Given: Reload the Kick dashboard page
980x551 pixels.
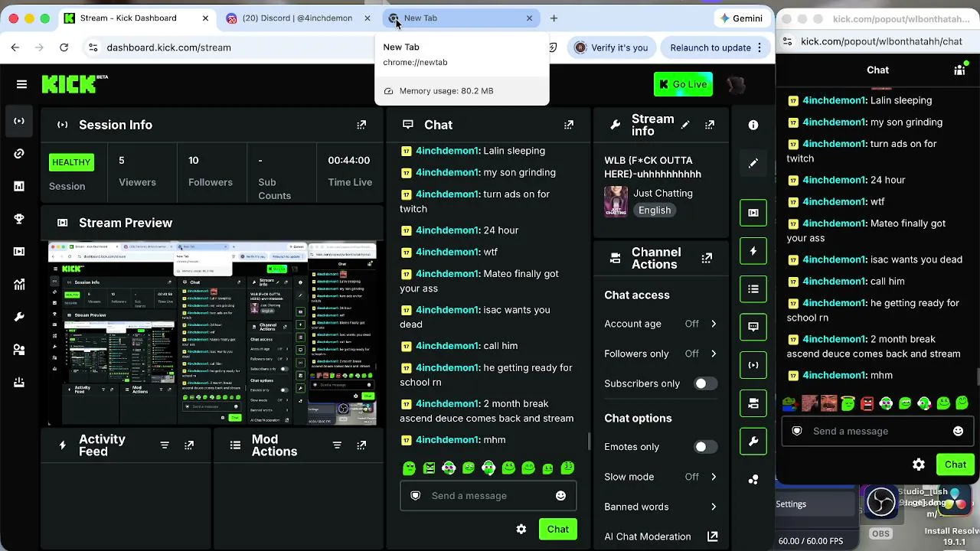Looking at the screenshot, I should pyautogui.click(x=64, y=47).
